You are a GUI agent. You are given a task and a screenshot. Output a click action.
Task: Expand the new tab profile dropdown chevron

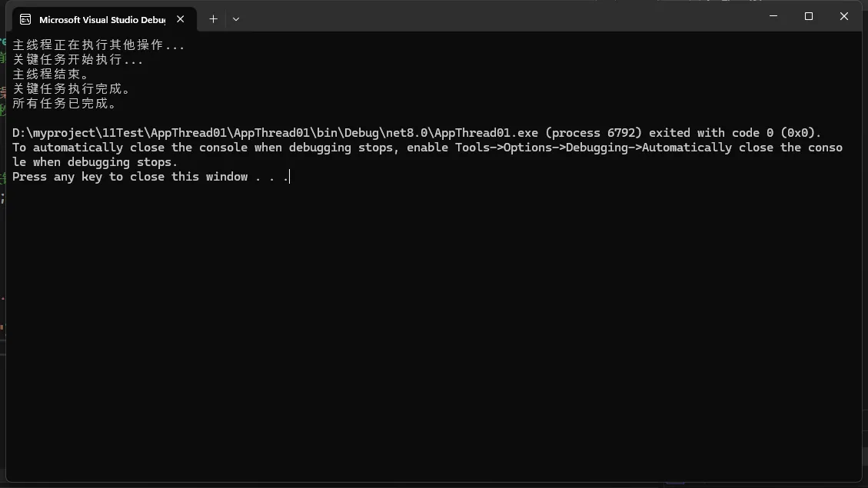coord(236,19)
